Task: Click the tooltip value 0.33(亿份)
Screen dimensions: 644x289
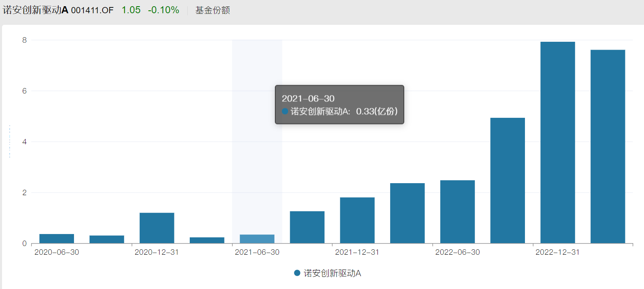Action: click(x=377, y=111)
